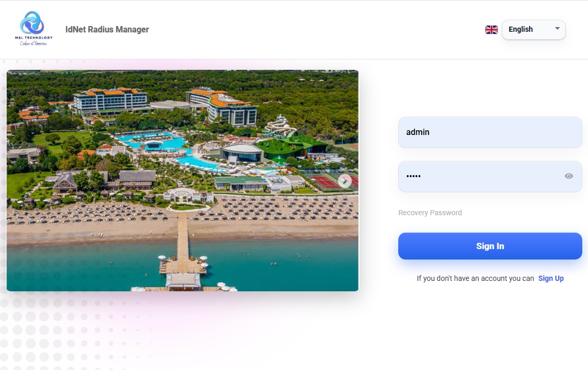The width and height of the screenshot is (588, 370).
Task: Advance the slideshow with the next arrow
Action: 345,181
